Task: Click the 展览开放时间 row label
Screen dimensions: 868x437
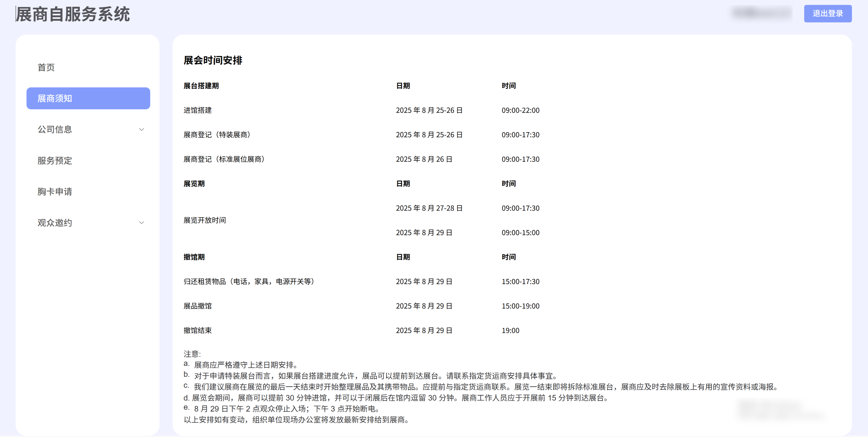Action: coord(204,220)
